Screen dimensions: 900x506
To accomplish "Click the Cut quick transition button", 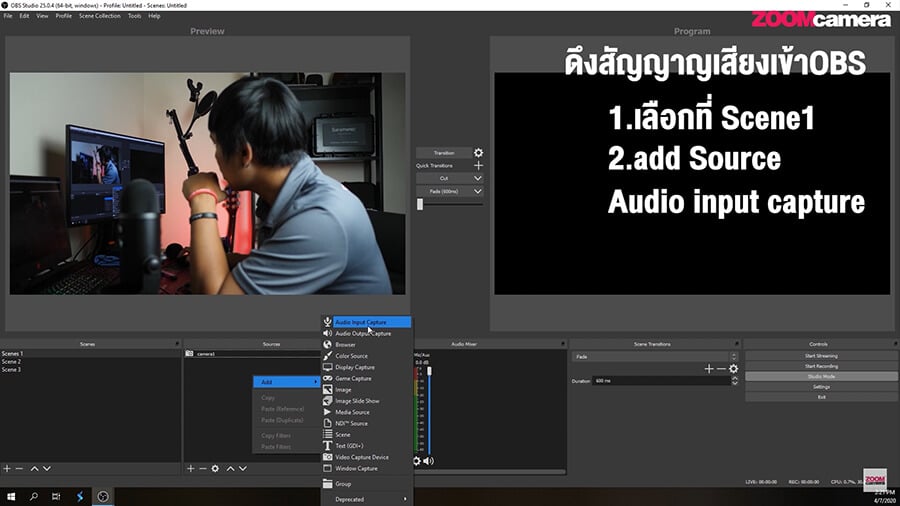I will coord(444,178).
